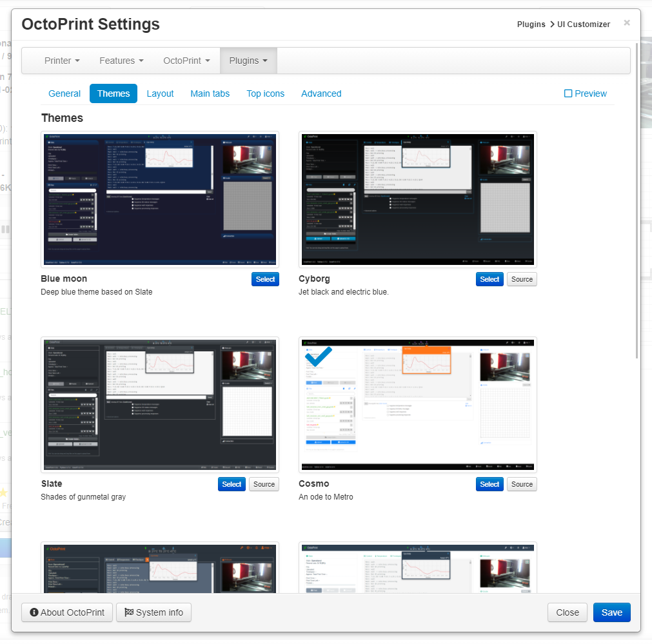Click the settings dialog vertical scrollbar
The width and height of the screenshot is (652, 644).
point(637,201)
